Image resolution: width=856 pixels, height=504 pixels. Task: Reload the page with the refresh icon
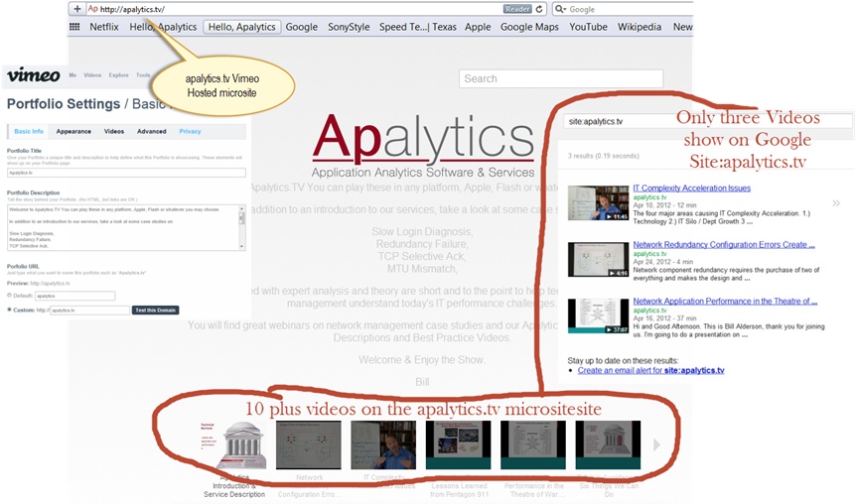point(539,9)
